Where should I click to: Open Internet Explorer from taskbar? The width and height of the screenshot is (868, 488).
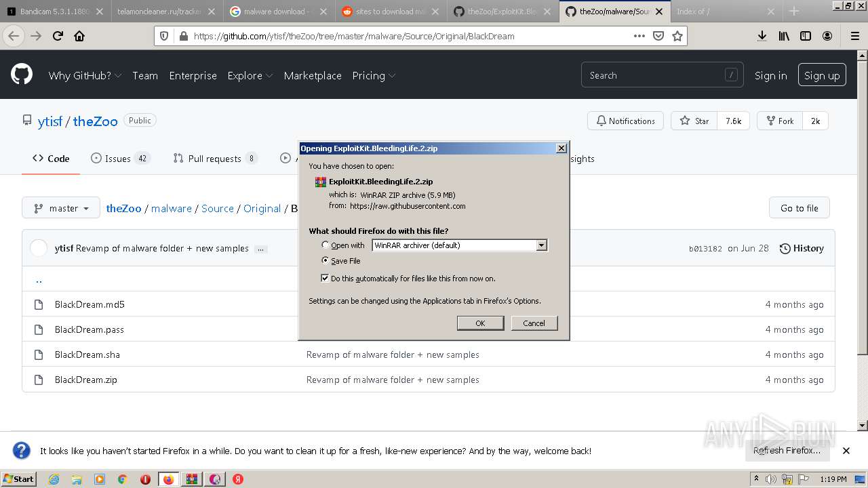54,479
